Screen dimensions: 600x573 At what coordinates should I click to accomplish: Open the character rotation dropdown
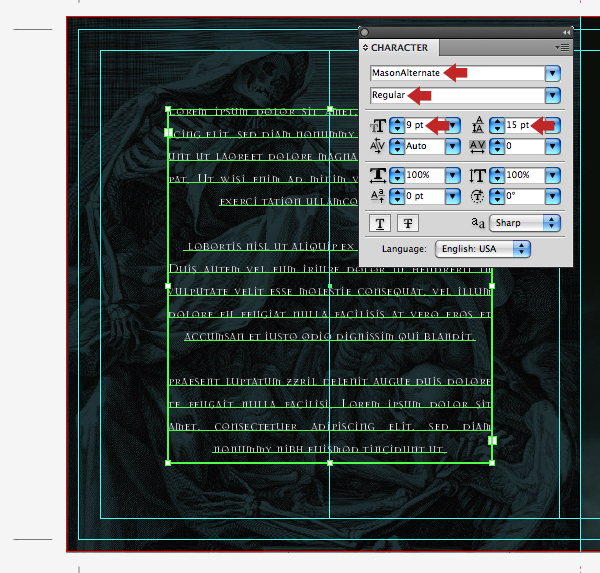tap(553, 197)
